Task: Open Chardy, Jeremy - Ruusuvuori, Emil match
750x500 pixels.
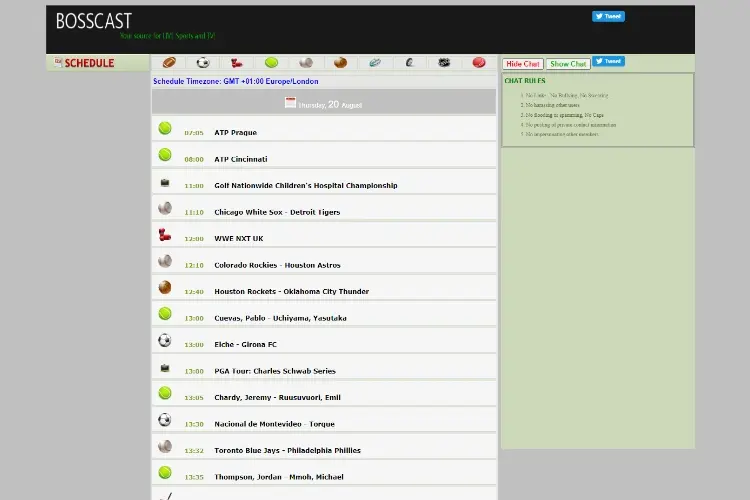Action: pyautogui.click(x=277, y=398)
